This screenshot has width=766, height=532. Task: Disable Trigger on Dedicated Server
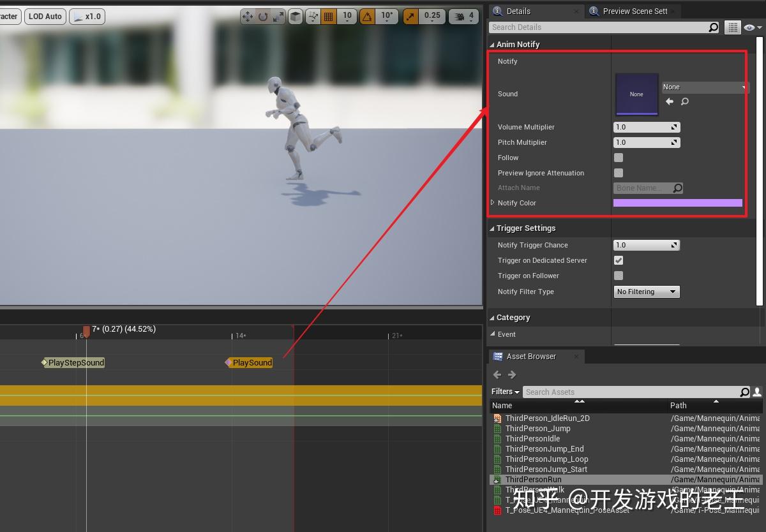[618, 260]
